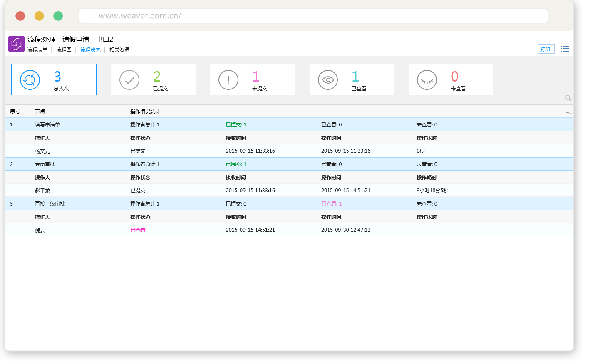Collapse the 专员审批 node row
593x364 pixels.
(45, 164)
